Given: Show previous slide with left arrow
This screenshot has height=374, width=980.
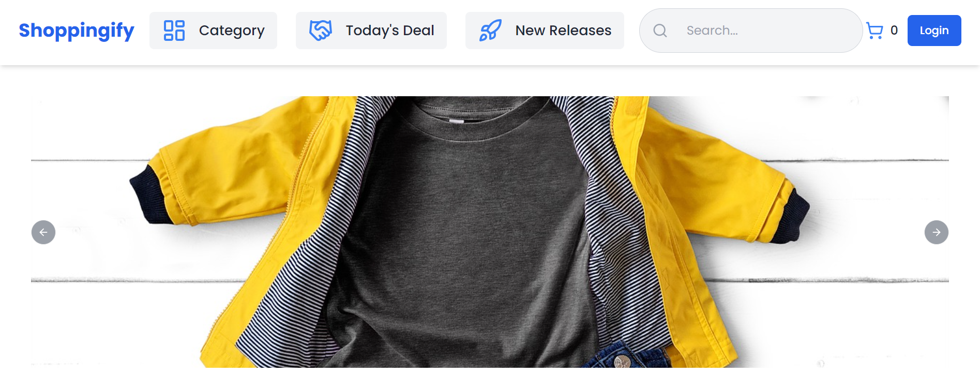Looking at the screenshot, I should pos(43,232).
